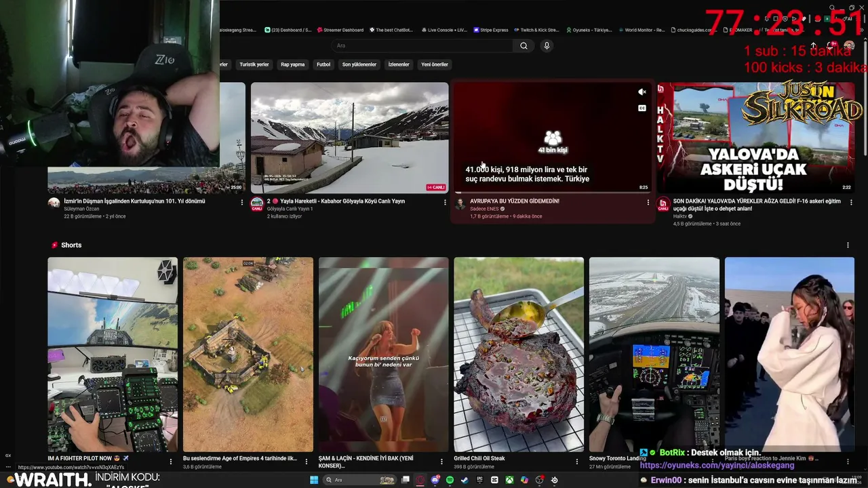This screenshot has height=488, width=868.
Task: Open the Sadece ENES channel avatar
Action: pyautogui.click(x=460, y=203)
